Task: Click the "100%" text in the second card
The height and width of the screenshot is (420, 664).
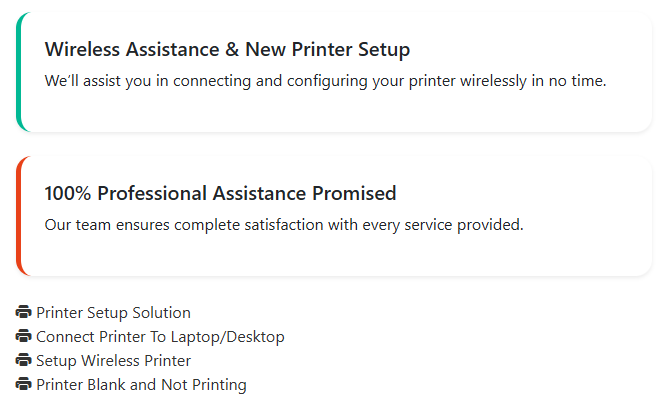Action: [68, 194]
